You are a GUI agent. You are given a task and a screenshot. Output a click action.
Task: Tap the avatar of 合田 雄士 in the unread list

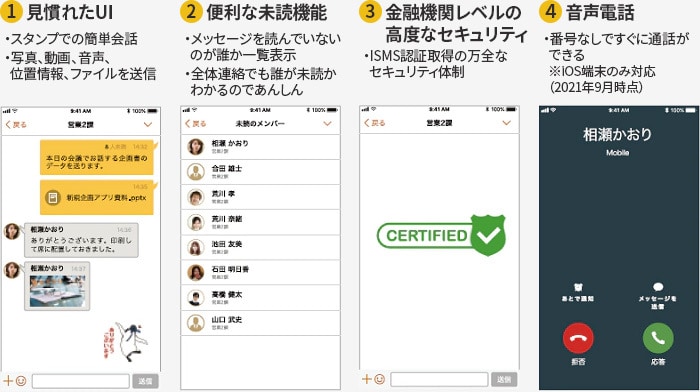[196, 172]
